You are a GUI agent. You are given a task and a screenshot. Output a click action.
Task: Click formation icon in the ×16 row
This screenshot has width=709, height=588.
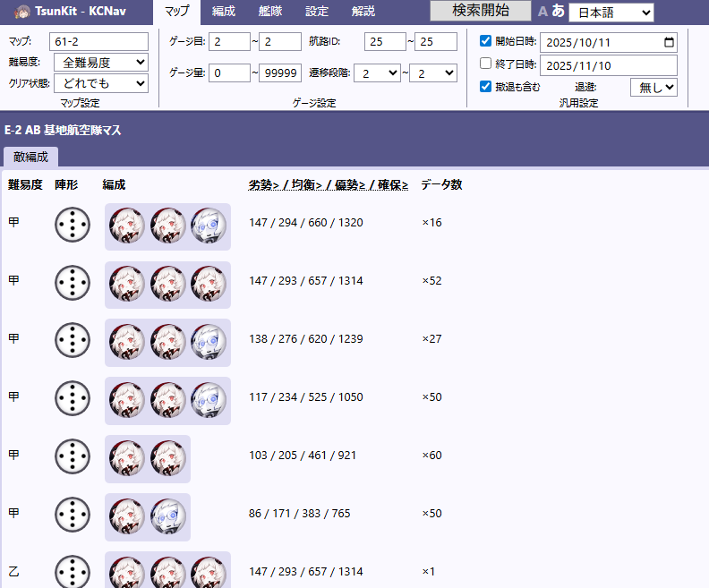click(73, 225)
